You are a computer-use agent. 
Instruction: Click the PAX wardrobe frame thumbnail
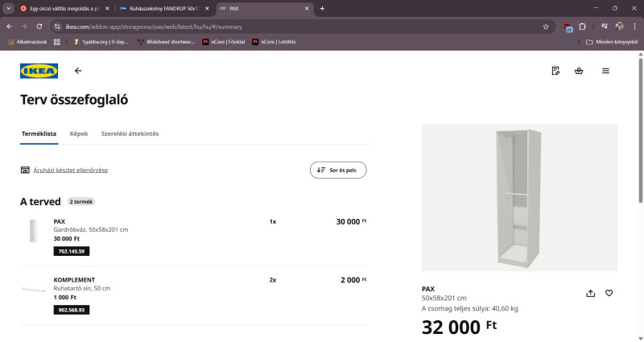[x=33, y=231]
